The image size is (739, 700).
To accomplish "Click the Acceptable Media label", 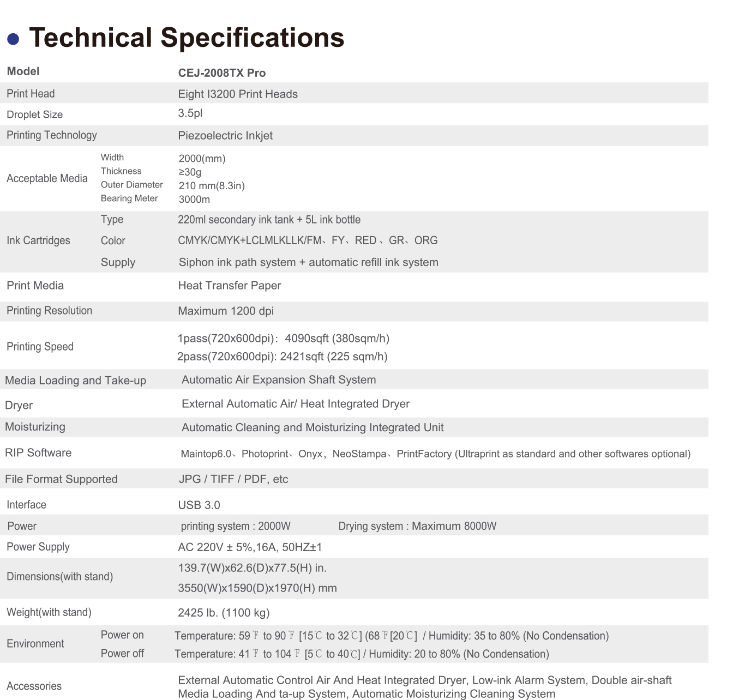I will coord(47,179).
